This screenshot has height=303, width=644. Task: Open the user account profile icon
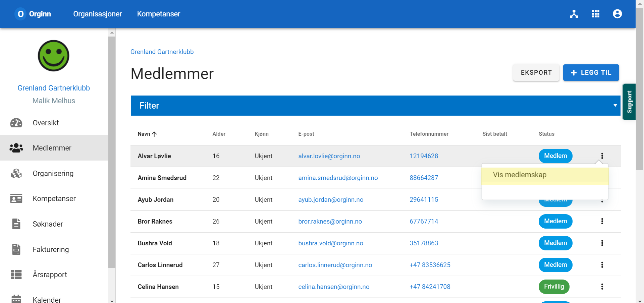coord(617,14)
